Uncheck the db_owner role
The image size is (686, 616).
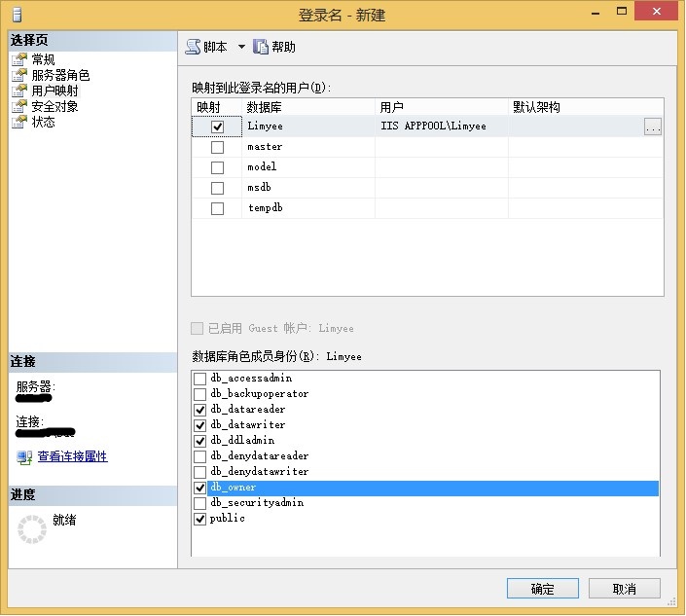pyautogui.click(x=200, y=488)
